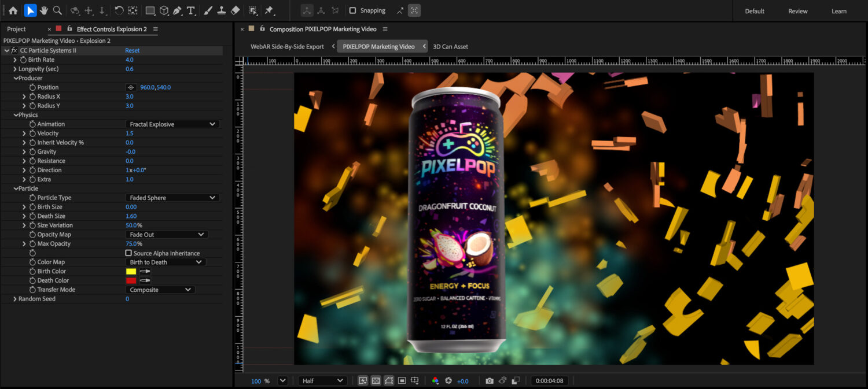Open the Half resolution dropdown
The height and width of the screenshot is (389, 868).
click(322, 381)
